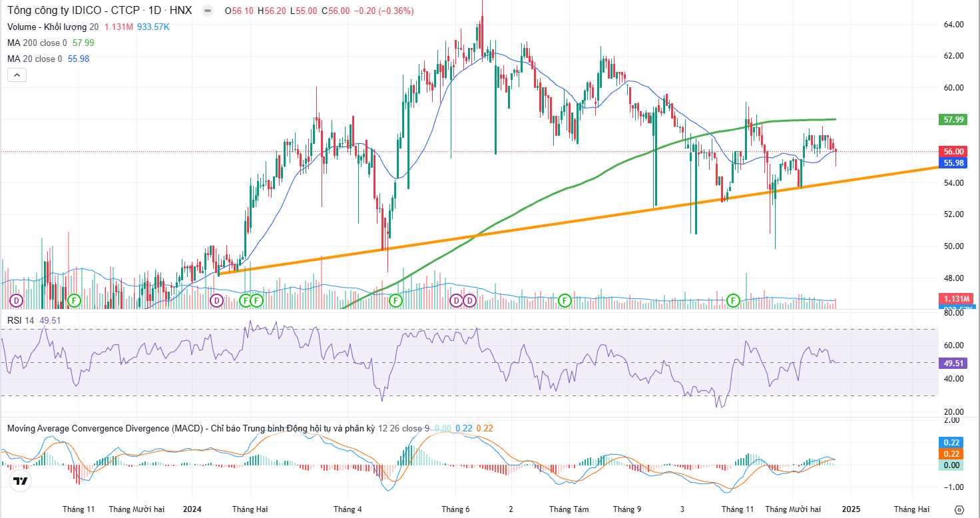Click the O56.10 open value
This screenshot has height=518, width=980.
click(x=239, y=11)
